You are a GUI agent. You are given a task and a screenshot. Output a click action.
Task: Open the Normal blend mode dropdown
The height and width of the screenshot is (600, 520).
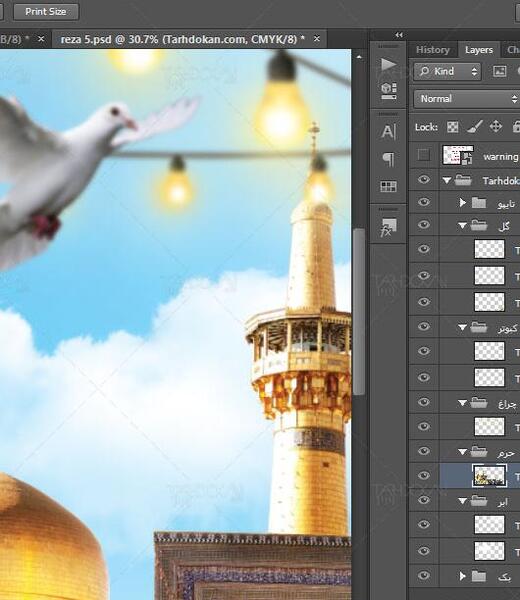click(x=467, y=99)
